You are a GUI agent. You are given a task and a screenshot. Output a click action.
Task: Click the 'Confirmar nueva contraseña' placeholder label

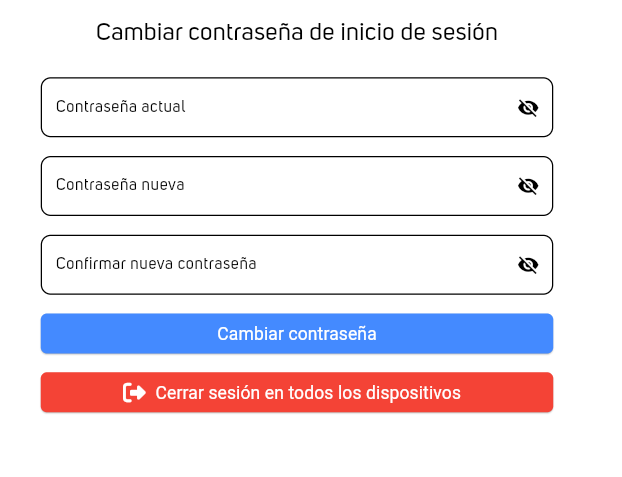[x=156, y=264]
